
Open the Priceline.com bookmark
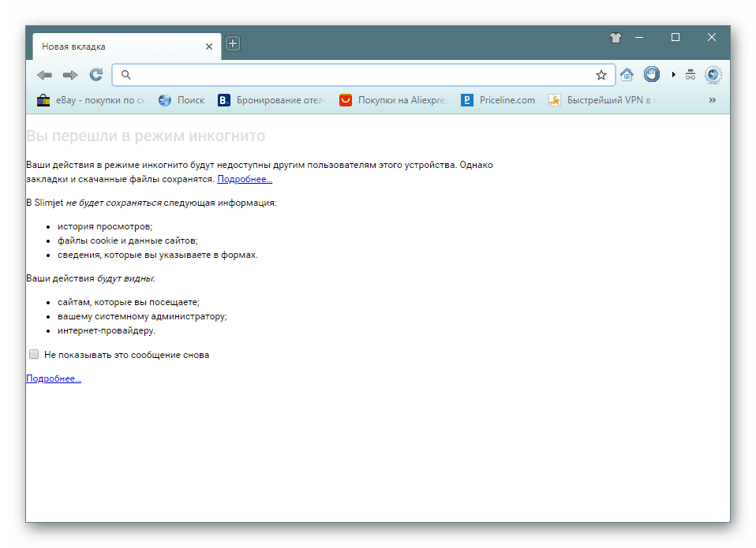[x=498, y=100]
